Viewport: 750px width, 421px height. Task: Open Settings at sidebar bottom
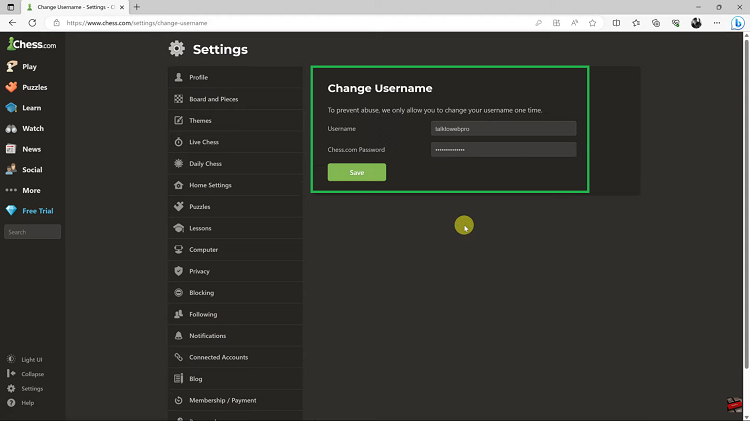point(25,388)
